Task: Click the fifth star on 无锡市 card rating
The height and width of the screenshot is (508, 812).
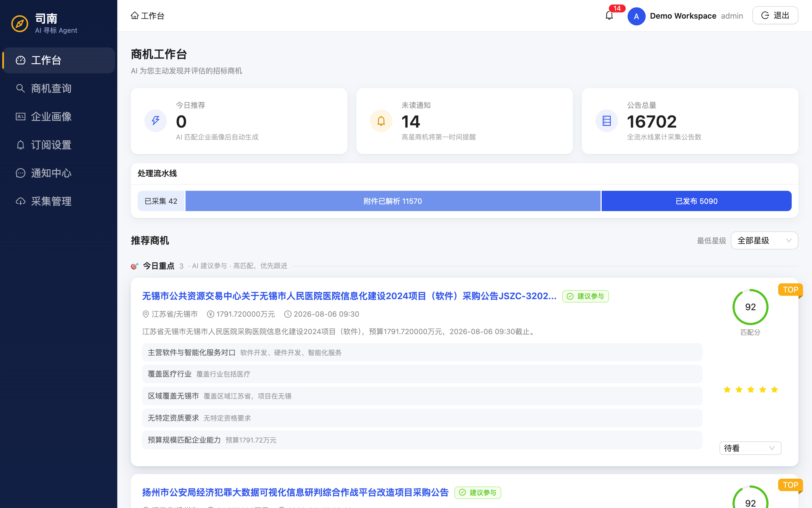Action: coord(775,389)
